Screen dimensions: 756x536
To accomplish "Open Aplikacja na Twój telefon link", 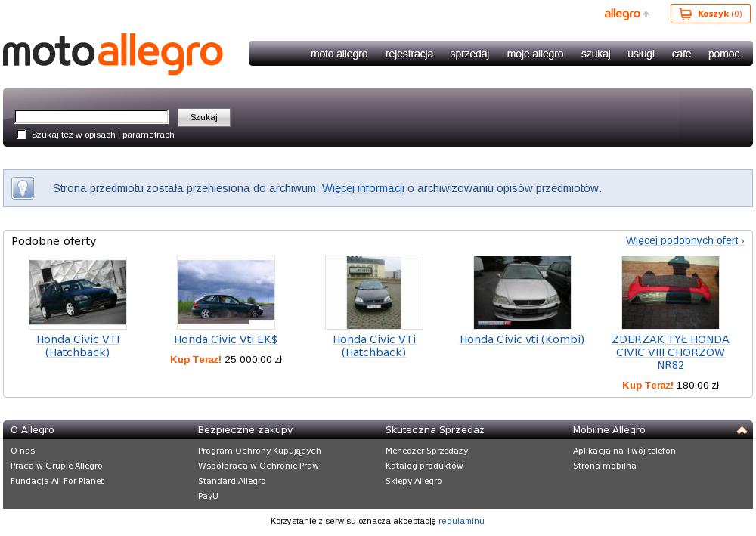I will [x=624, y=451].
